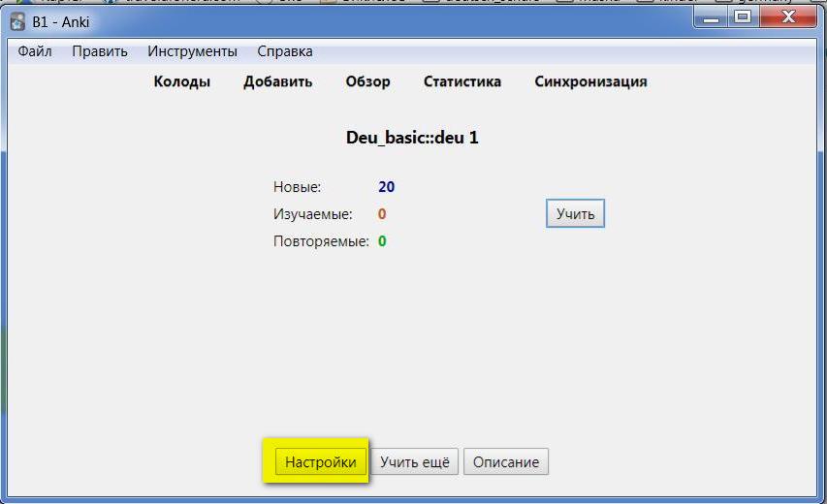The height and width of the screenshot is (504, 827).
Task: Click the Изучаемые: label
Action: pos(313,214)
